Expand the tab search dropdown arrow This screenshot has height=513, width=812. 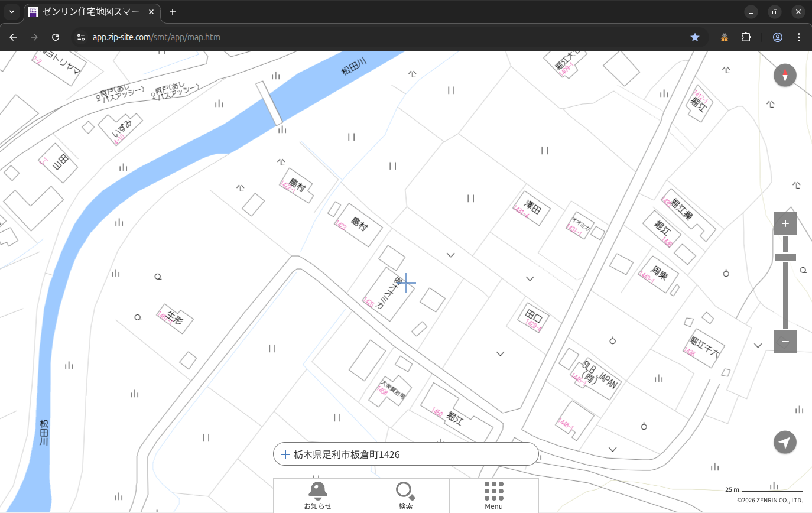(11, 12)
